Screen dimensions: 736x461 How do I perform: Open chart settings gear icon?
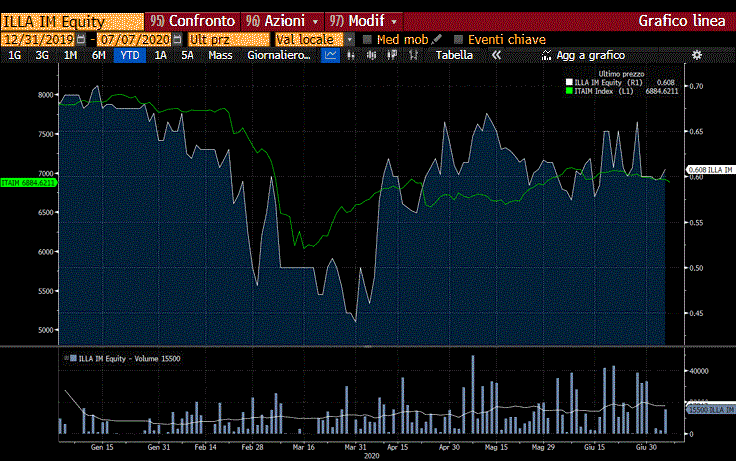pos(697,55)
